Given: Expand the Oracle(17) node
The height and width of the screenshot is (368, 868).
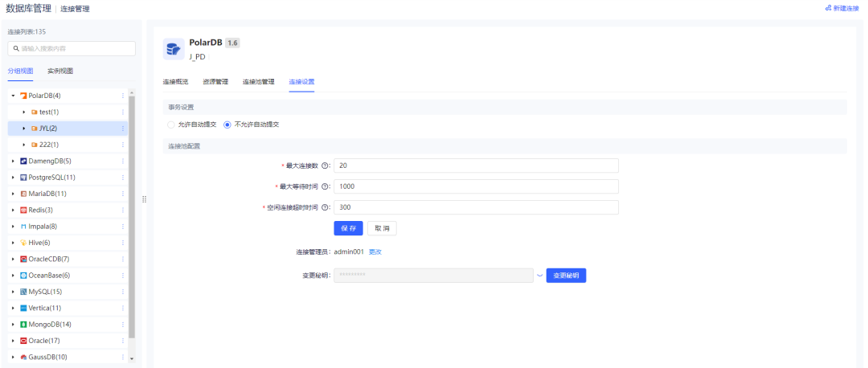Looking at the screenshot, I should [x=14, y=341].
